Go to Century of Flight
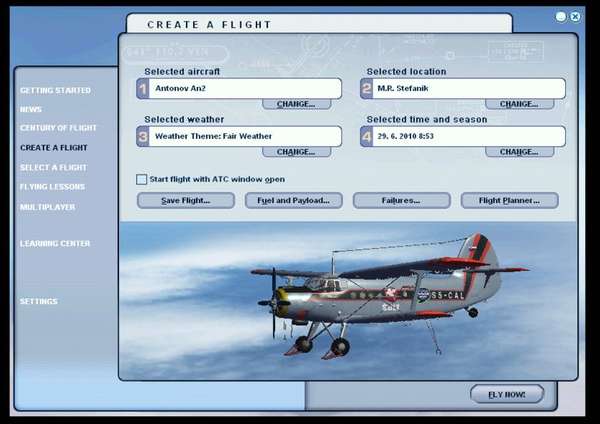600x424 pixels. [58, 128]
